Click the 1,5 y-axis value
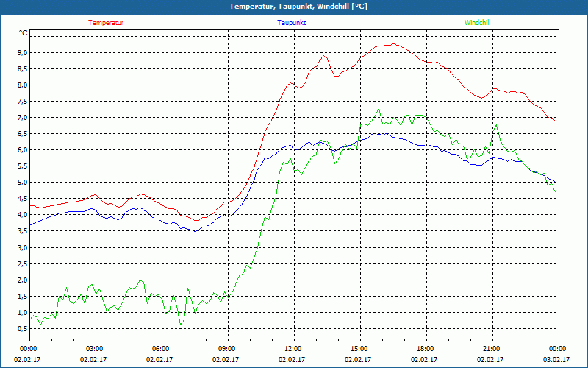The width and height of the screenshot is (588, 368). pyautogui.click(x=24, y=296)
